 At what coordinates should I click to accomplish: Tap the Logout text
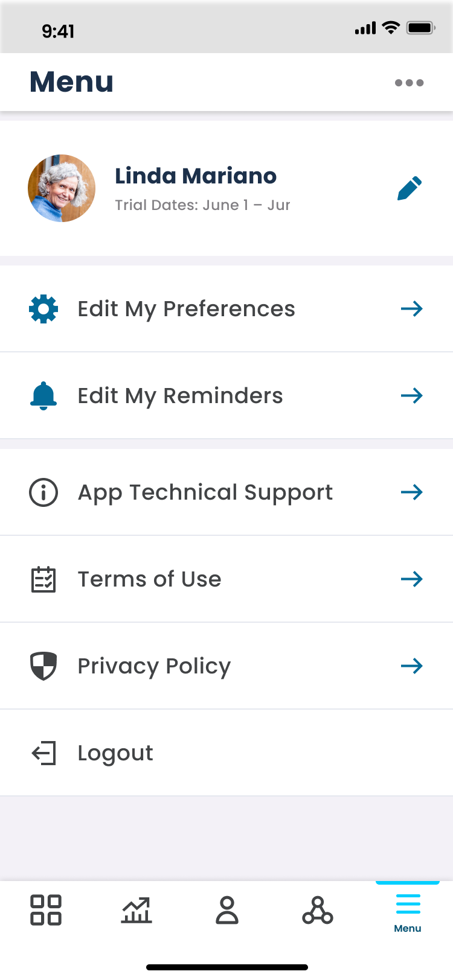(115, 754)
